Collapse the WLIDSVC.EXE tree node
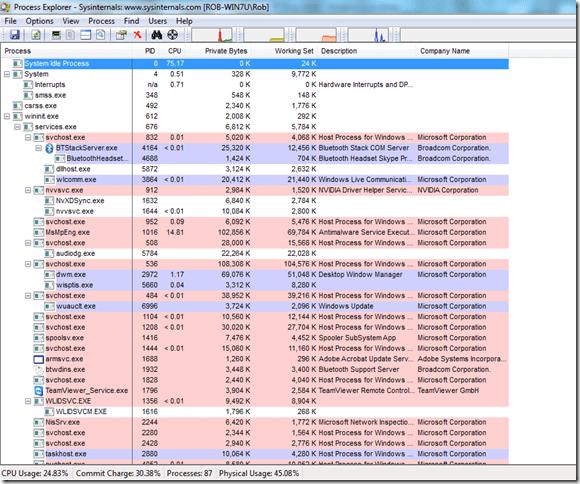 [x=28, y=401]
